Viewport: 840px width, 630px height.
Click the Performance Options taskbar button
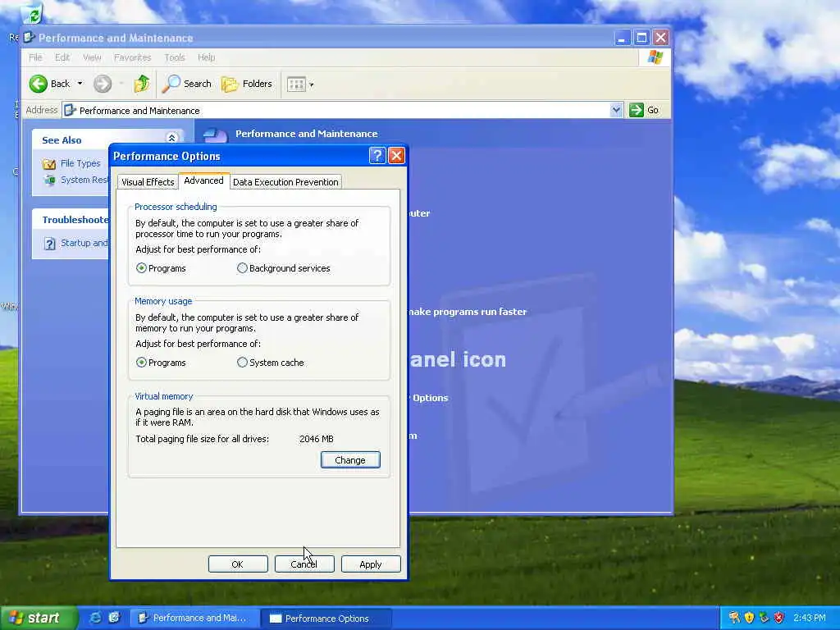point(326,619)
